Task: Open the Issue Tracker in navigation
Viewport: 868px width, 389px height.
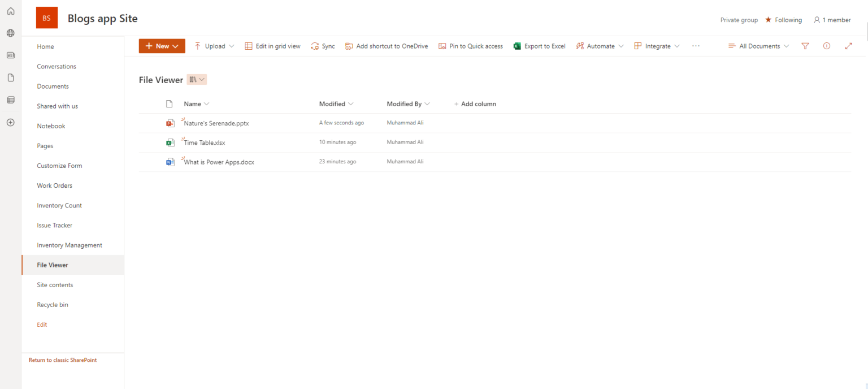Action: [x=54, y=225]
